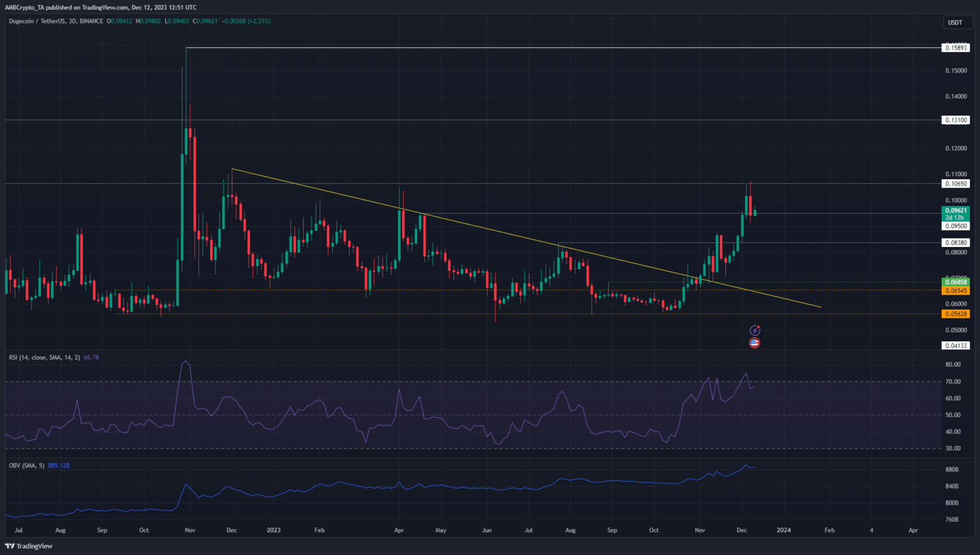The image size is (980, 555).
Task: Open the USDT currency selector
Action: [x=955, y=22]
